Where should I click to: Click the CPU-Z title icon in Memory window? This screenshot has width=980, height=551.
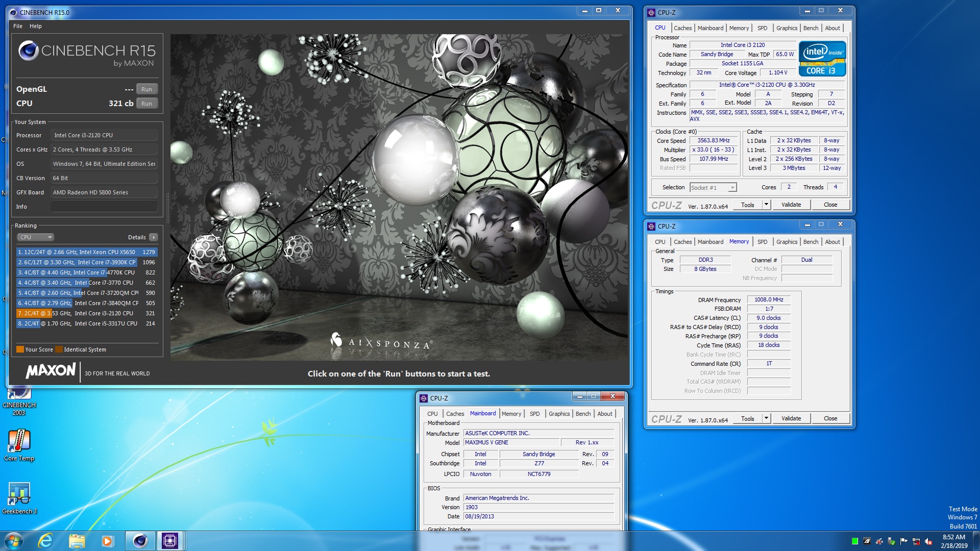pos(651,226)
